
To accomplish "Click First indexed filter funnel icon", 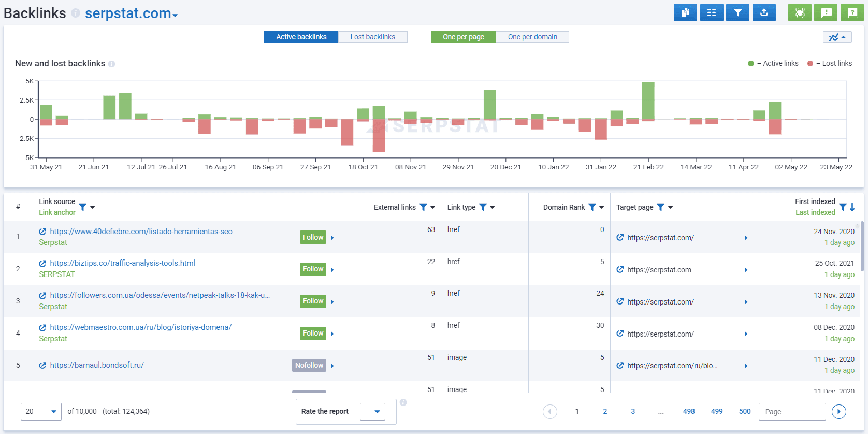I will click(843, 207).
